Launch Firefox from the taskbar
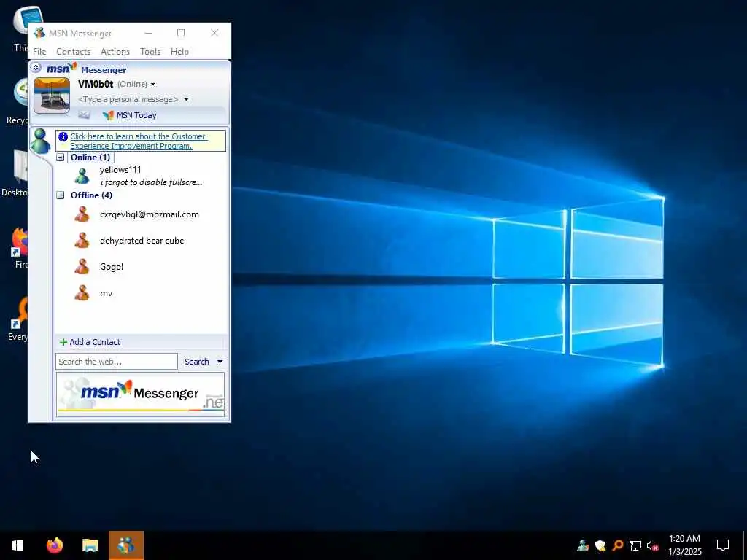747x560 pixels. tap(55, 545)
